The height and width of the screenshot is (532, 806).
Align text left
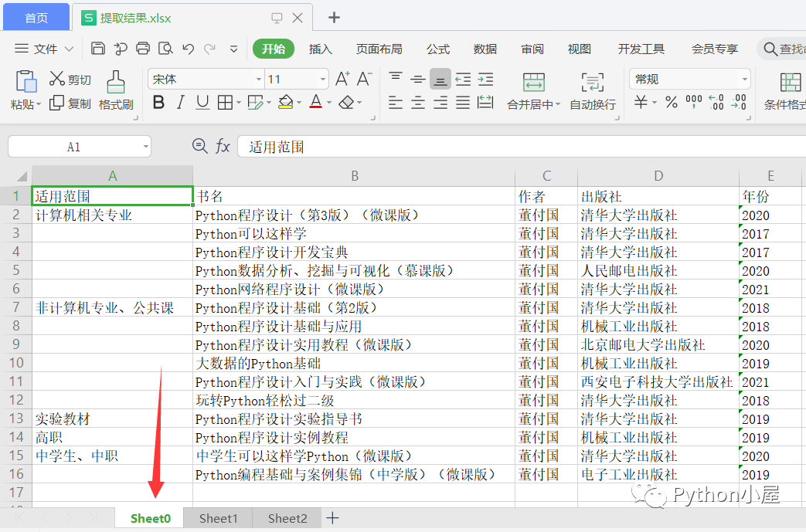(396, 103)
